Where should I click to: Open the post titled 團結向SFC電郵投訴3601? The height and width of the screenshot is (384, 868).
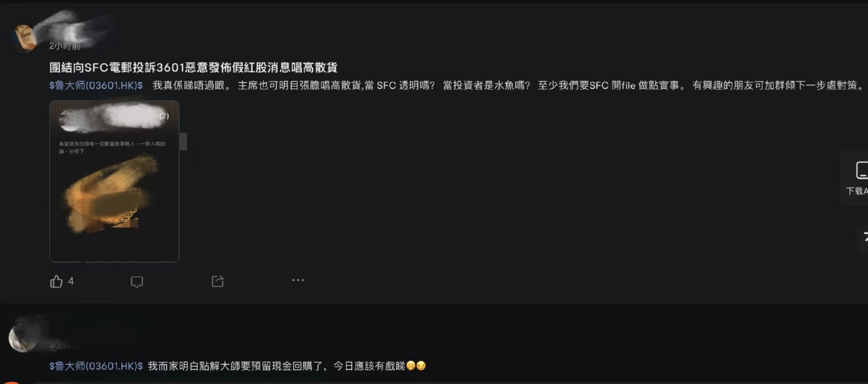pos(193,67)
